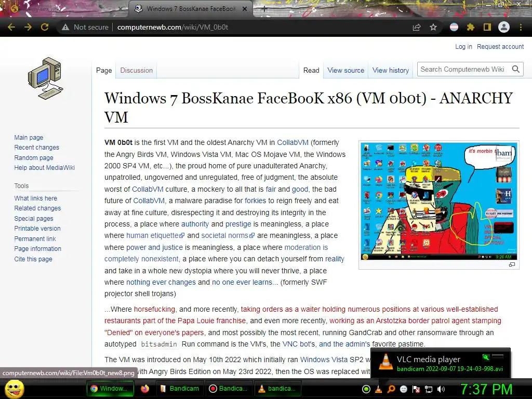
Task: Open the VLC bandicam taskbar button
Action: click(x=277, y=389)
